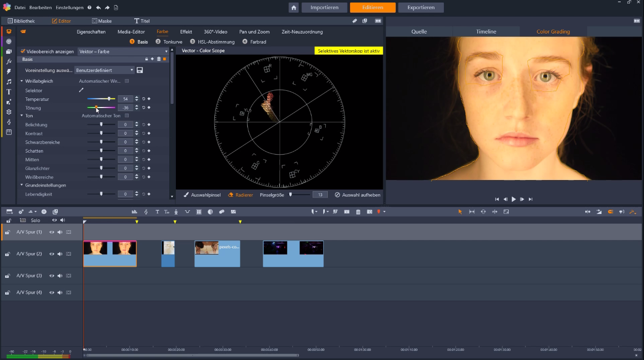Screen dimensions: 644x360
Task: Select the Titles panel icon in the sidebar
Action: click(9, 92)
